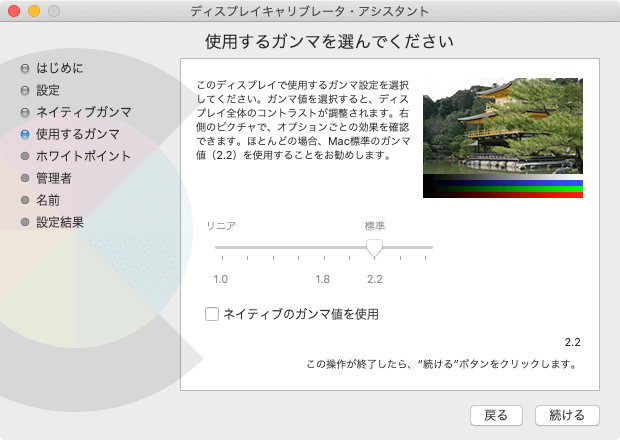Click the gamma slider thumb at 2.2
The width and height of the screenshot is (620, 440).
click(x=374, y=248)
